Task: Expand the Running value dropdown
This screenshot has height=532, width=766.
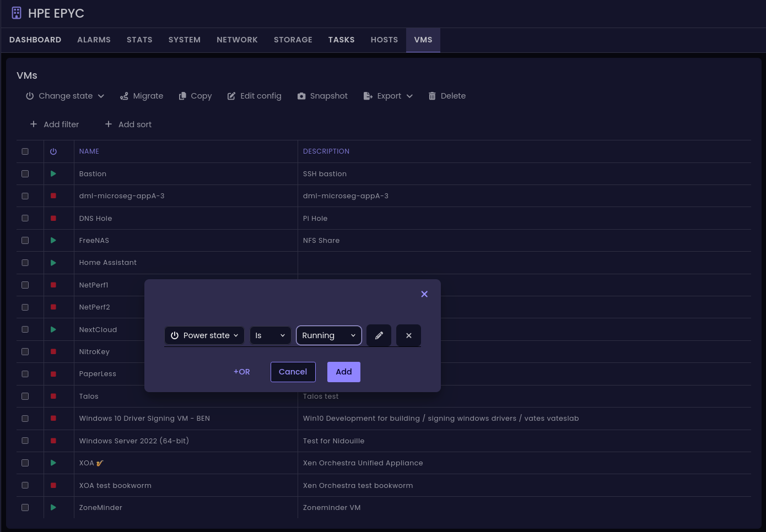Action: pos(328,335)
